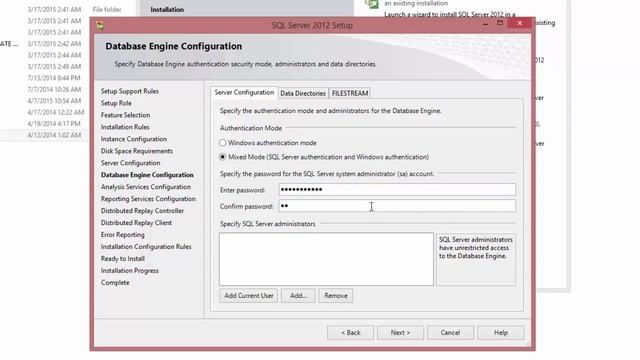
Task: Click the background window's installation wizard icon
Action: coord(372,4)
